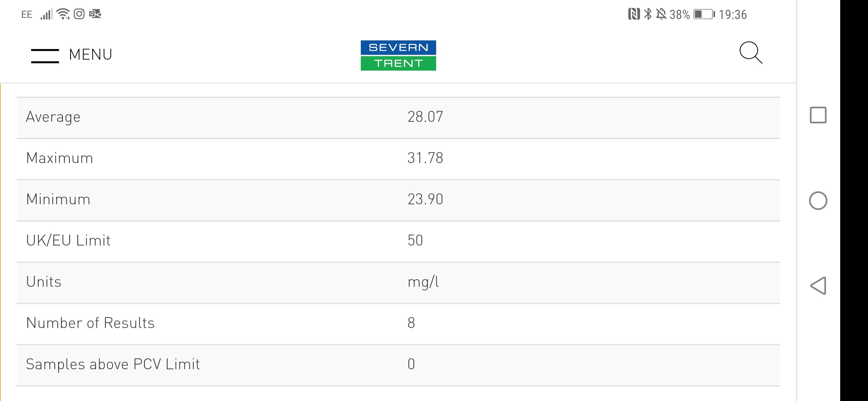The height and width of the screenshot is (401, 868).
Task: Tap the Bluetooth status icon
Action: 648,14
